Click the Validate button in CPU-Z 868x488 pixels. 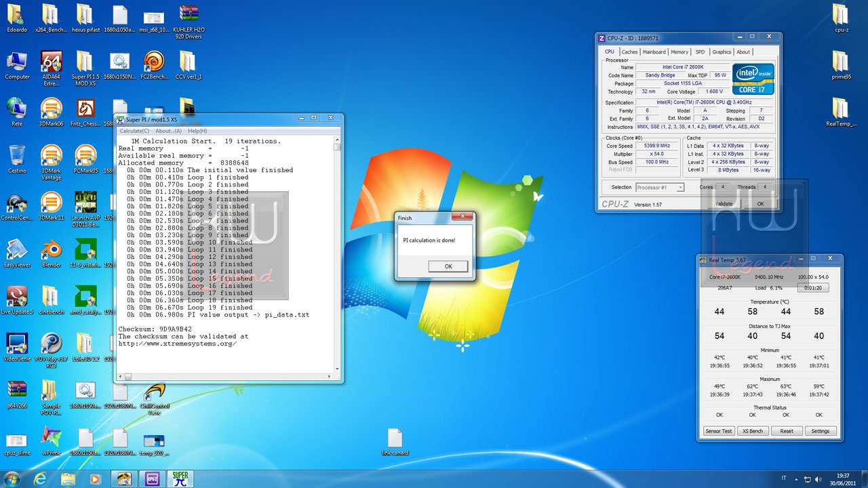point(724,203)
